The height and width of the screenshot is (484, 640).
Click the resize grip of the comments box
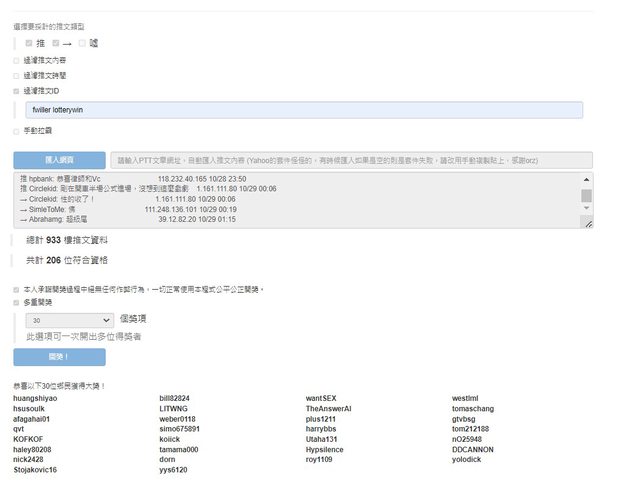coord(589,224)
